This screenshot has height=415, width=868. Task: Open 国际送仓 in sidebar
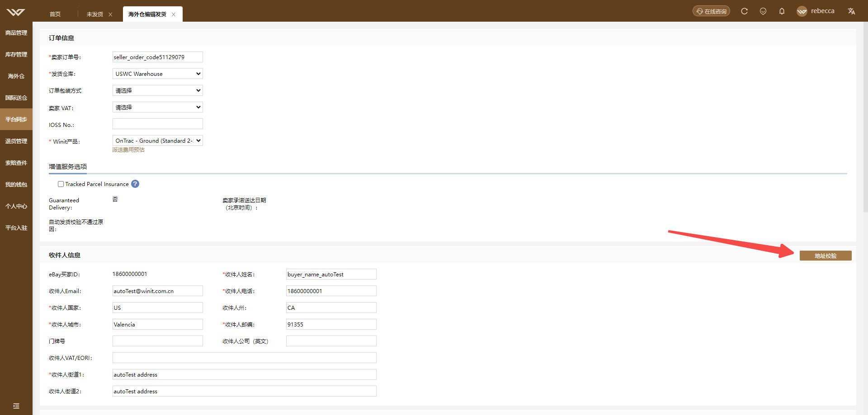click(16, 98)
